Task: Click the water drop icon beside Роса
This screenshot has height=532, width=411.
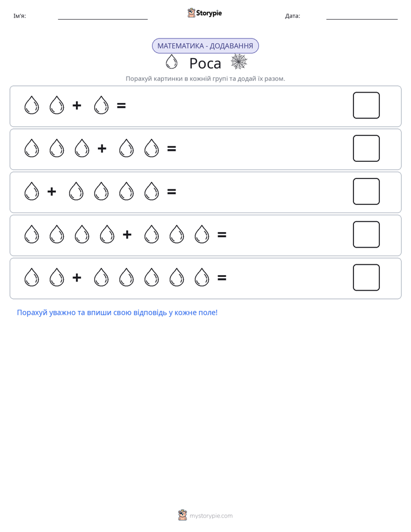Action: pos(172,62)
